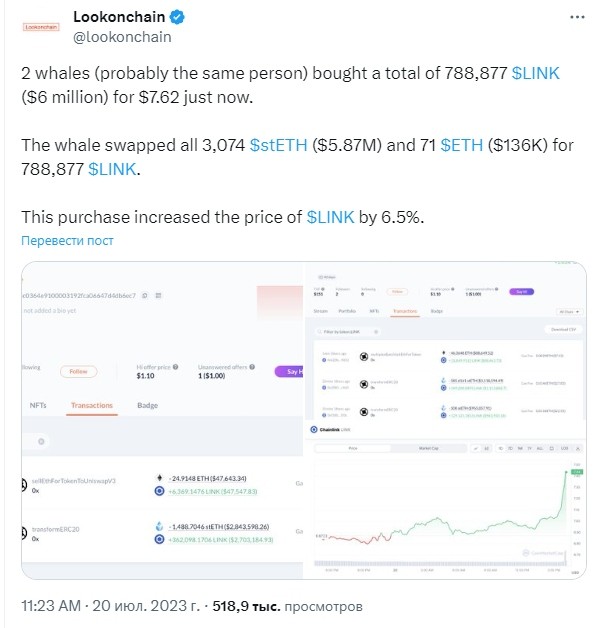Click the Filter by token LINK field
603x628 pixels.
coord(347,332)
